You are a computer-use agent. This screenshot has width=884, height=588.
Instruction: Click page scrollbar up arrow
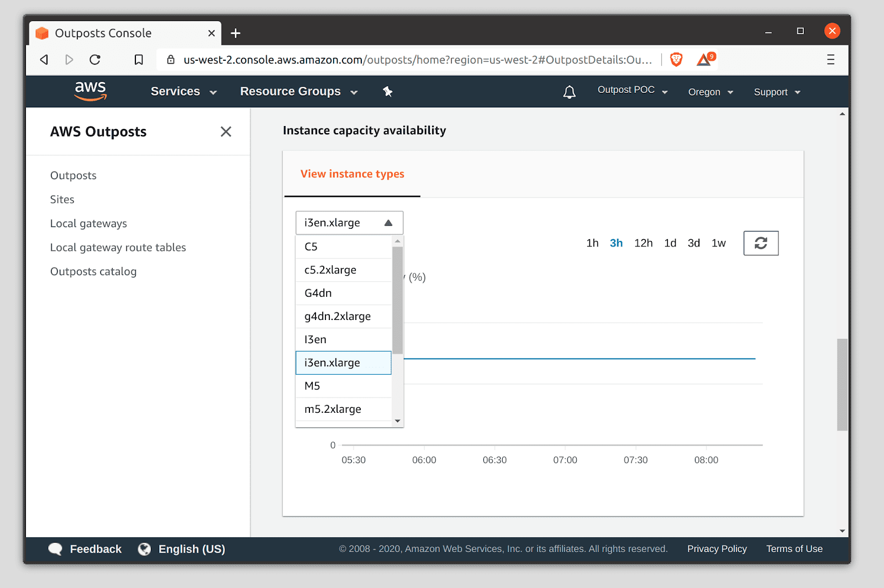pos(842,114)
